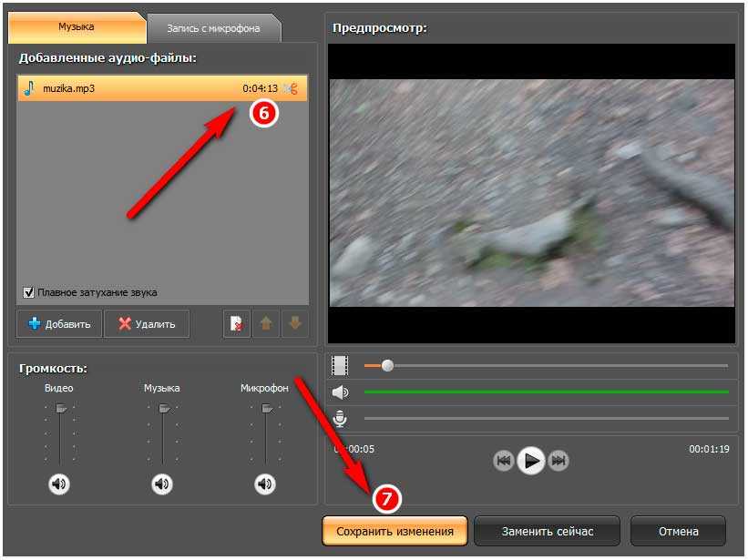Click the Отмена button
Viewport: 748px width, 560px height.
click(x=679, y=531)
